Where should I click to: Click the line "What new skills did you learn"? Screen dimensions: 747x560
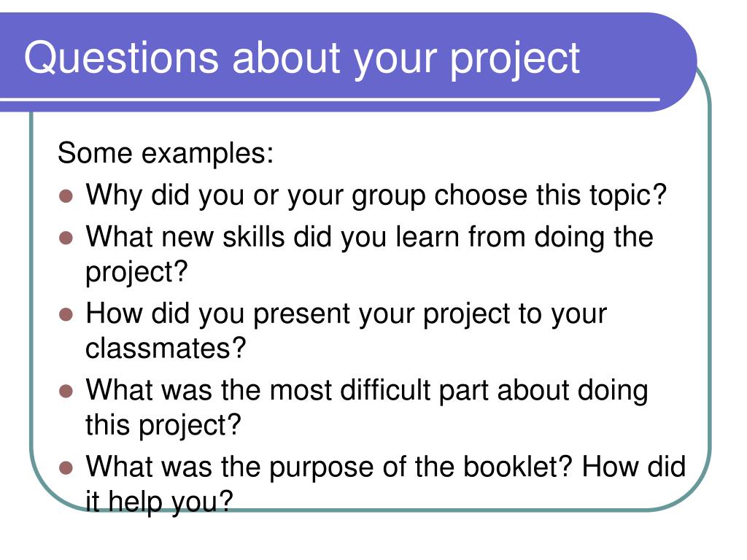369,237
